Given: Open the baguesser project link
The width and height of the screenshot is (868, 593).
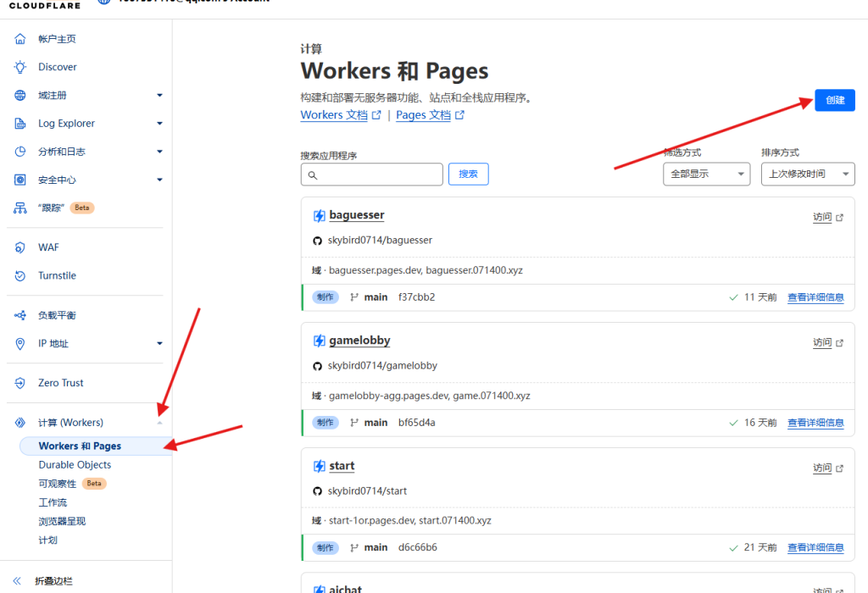Looking at the screenshot, I should pyautogui.click(x=357, y=215).
